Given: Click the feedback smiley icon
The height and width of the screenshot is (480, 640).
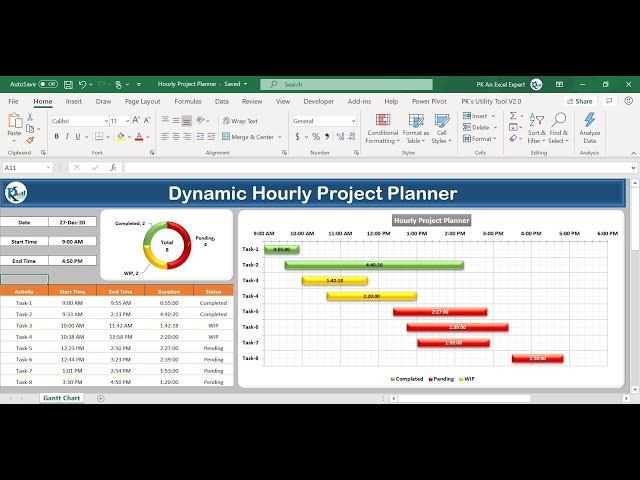Looking at the screenshot, I should click(629, 101).
